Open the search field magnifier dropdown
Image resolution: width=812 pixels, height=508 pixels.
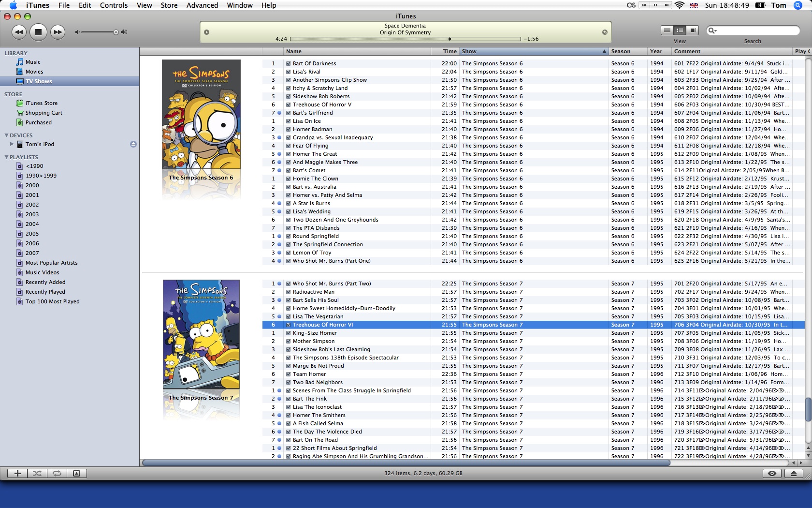click(712, 30)
